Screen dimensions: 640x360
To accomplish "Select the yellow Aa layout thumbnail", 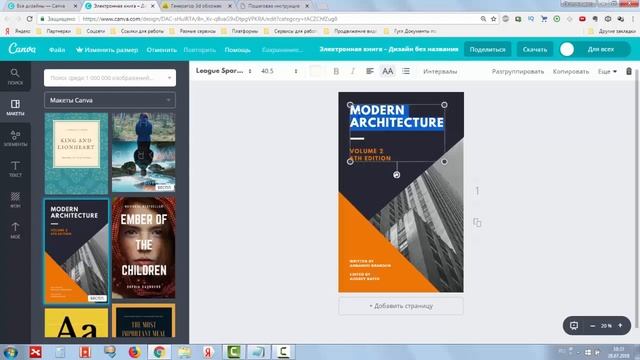I will tap(76, 323).
